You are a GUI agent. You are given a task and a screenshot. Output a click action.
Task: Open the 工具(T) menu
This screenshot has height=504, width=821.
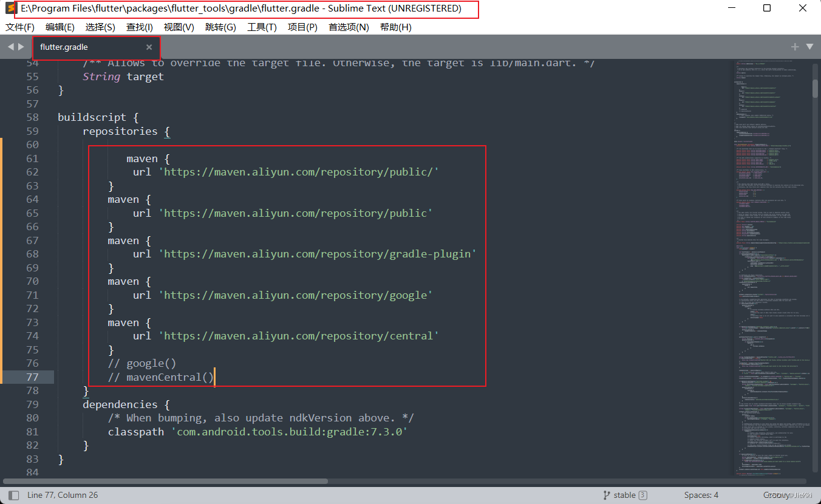[262, 27]
